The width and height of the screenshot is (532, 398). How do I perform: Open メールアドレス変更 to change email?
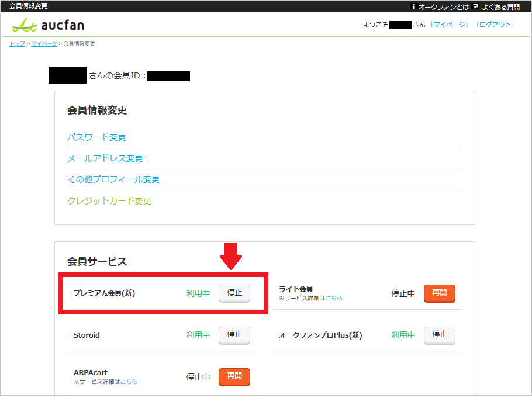[x=106, y=158]
